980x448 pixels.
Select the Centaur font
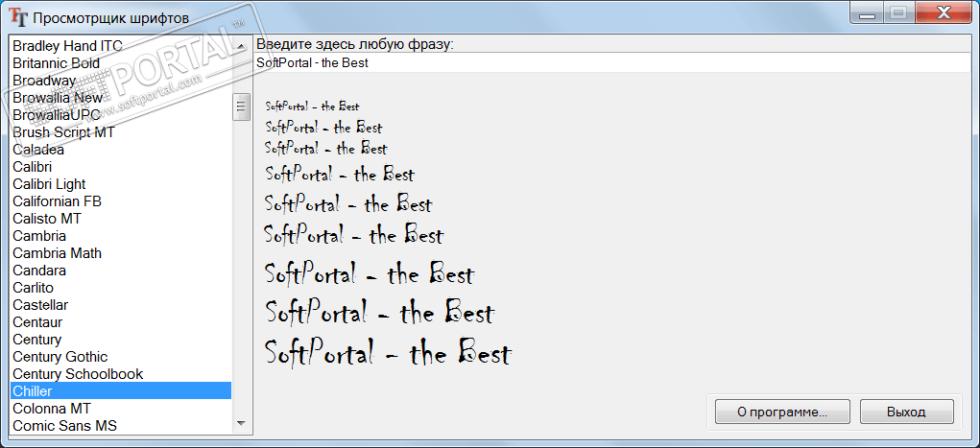[121, 322]
